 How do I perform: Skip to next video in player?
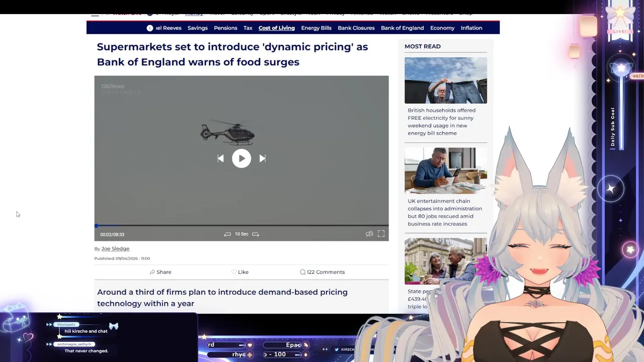pyautogui.click(x=262, y=158)
